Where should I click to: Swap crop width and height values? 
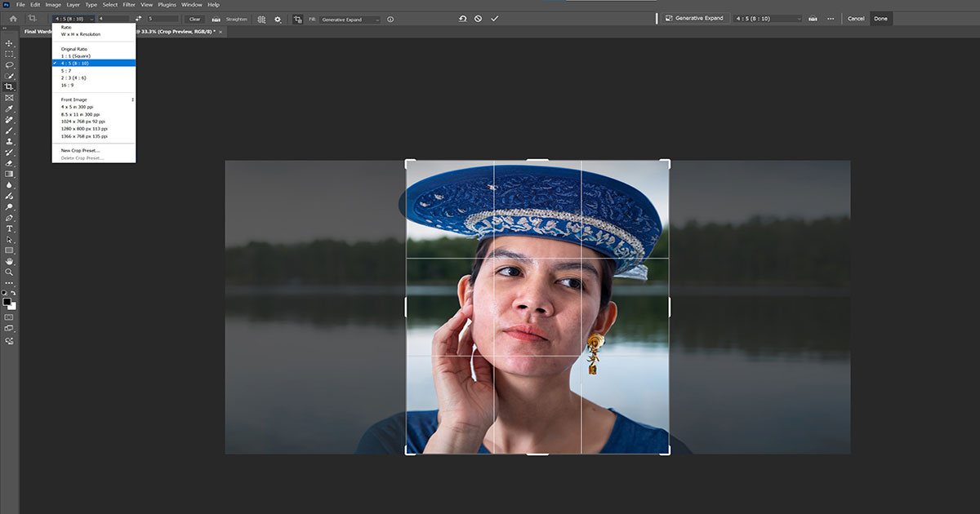[x=139, y=18]
